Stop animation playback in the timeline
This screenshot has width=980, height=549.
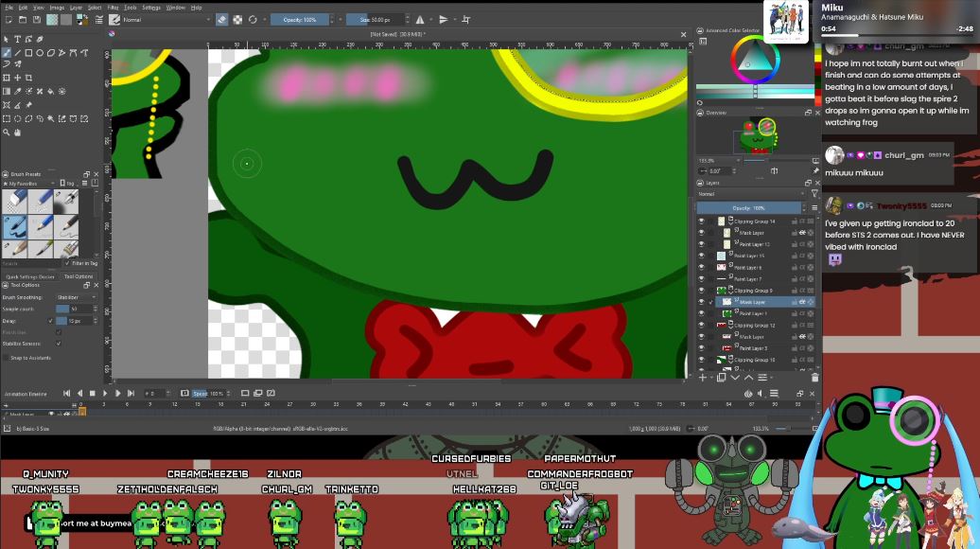pos(92,394)
